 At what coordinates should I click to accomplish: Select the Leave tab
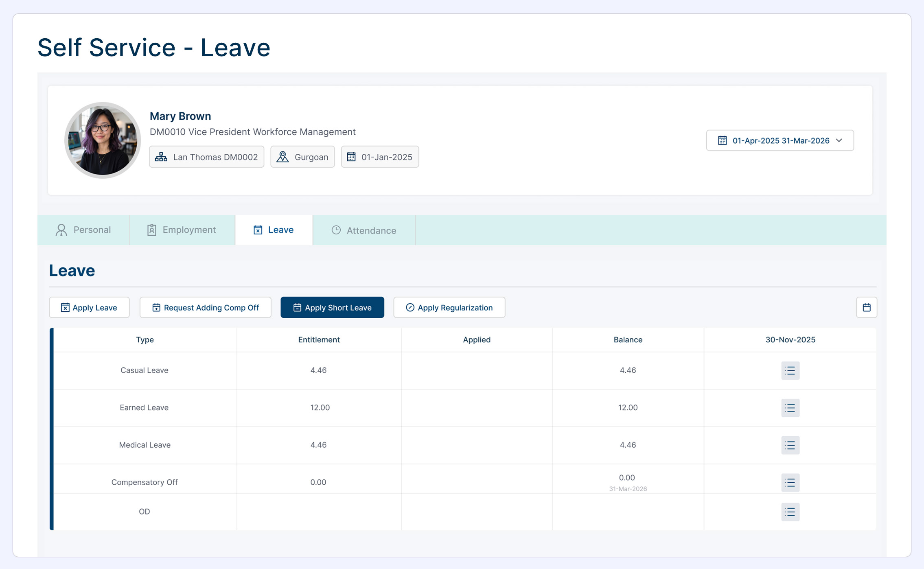pos(274,230)
